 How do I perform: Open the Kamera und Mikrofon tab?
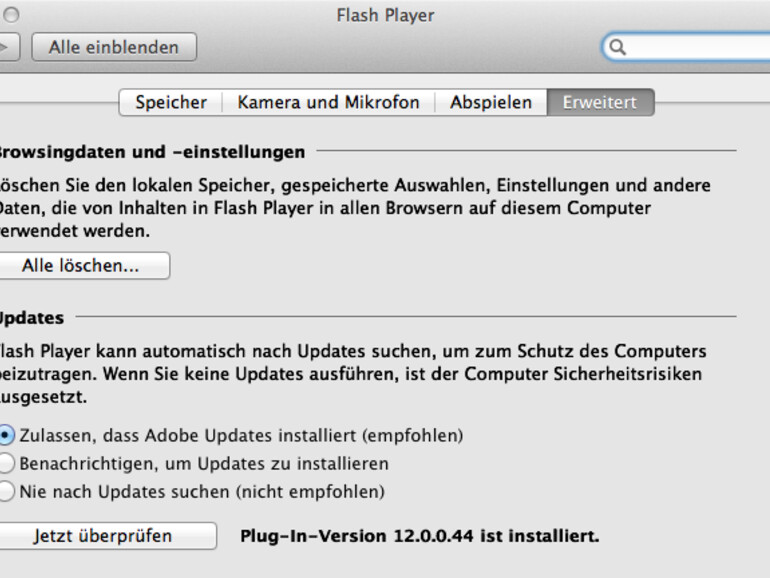tap(328, 103)
